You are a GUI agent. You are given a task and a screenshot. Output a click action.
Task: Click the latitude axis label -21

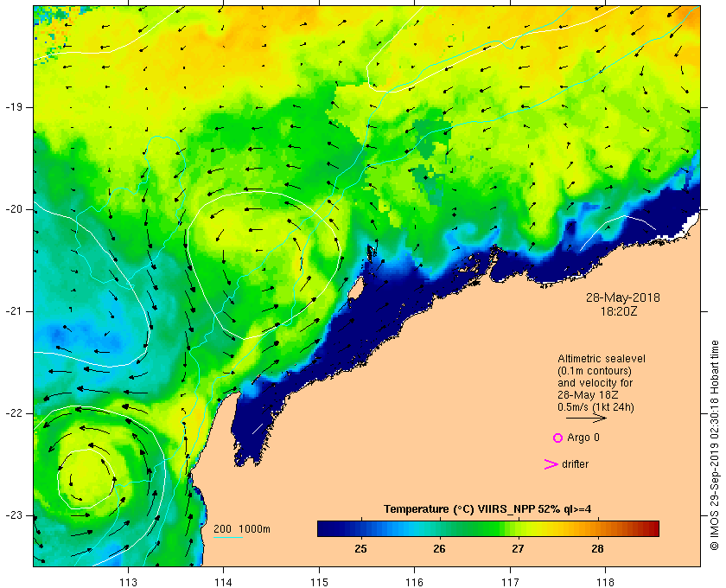coord(13,311)
